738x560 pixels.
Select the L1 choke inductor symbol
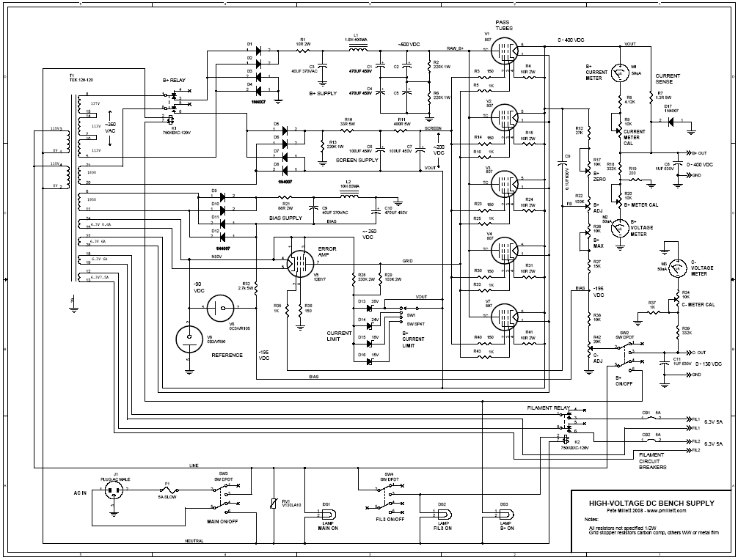357,49
